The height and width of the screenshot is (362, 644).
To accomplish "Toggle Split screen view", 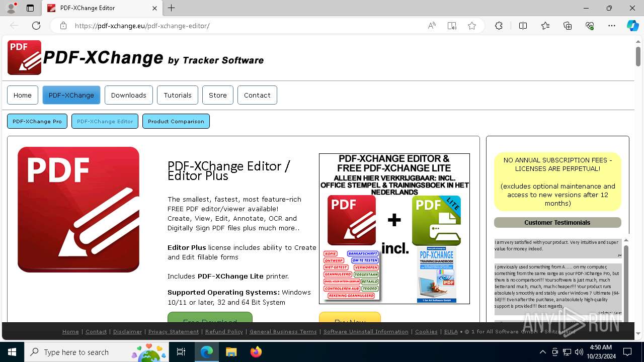I will click(x=523, y=26).
